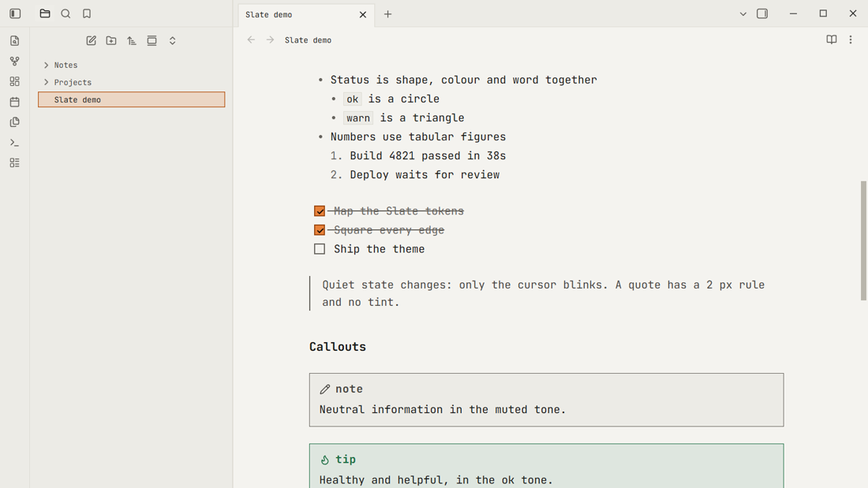The image size is (868, 488).
Task: Open today's daily note calendar icon
Action: tap(15, 102)
